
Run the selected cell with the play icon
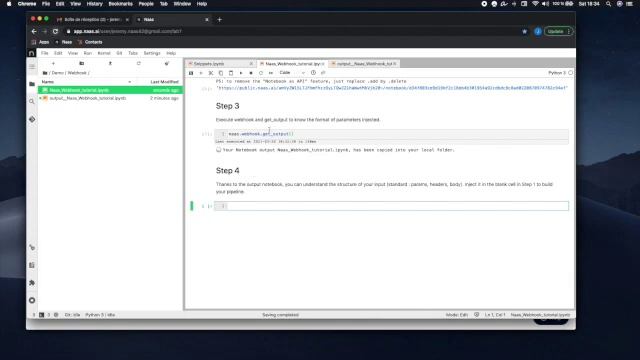pos(241,73)
